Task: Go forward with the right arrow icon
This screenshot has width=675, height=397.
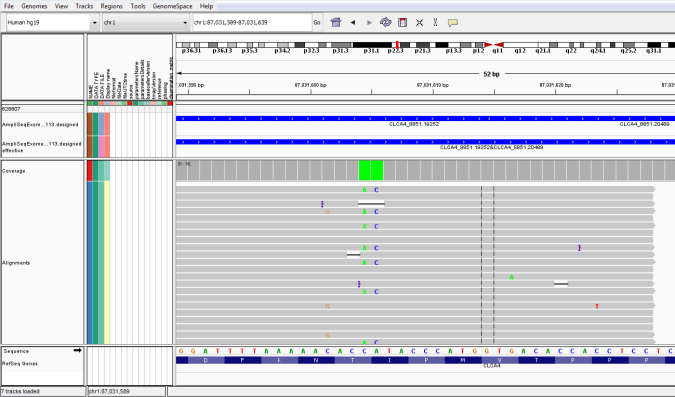Action: 369,22
